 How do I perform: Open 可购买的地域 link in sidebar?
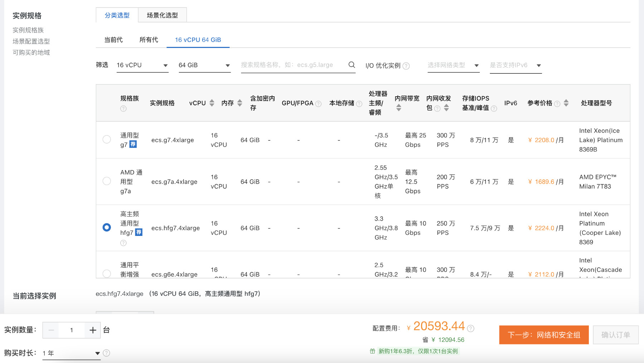(31, 52)
